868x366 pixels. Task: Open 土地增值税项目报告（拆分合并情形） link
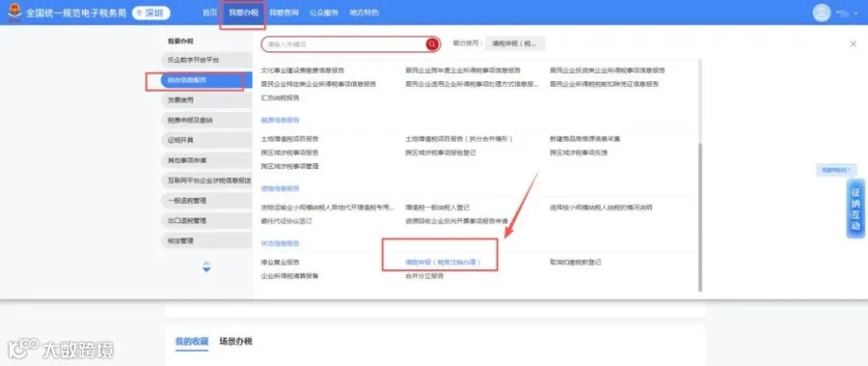tap(459, 139)
